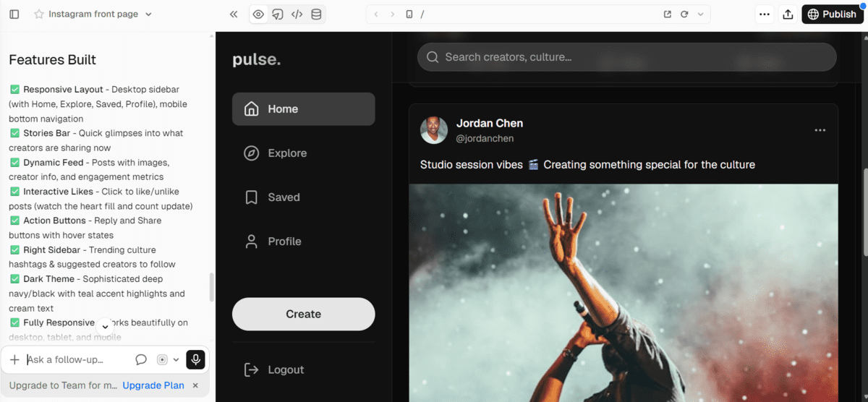The height and width of the screenshot is (402, 868).
Task: Open the three-dot more options menu in toolbar
Action: [x=765, y=14]
